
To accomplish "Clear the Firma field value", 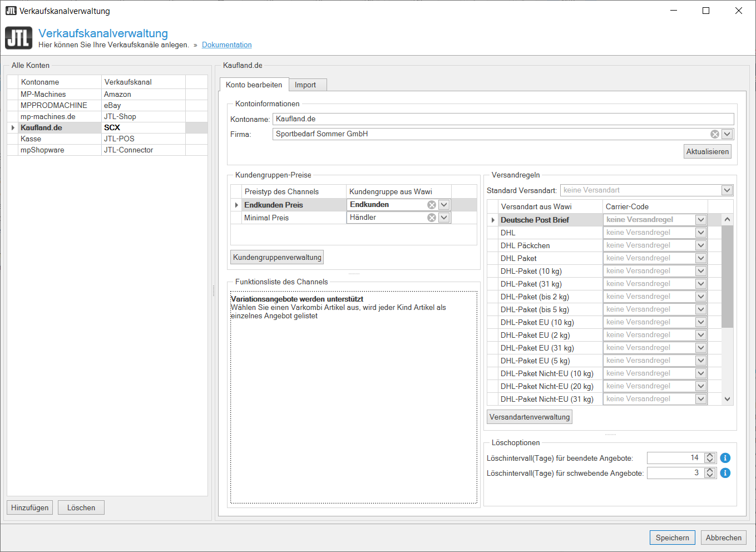I will click(x=715, y=134).
